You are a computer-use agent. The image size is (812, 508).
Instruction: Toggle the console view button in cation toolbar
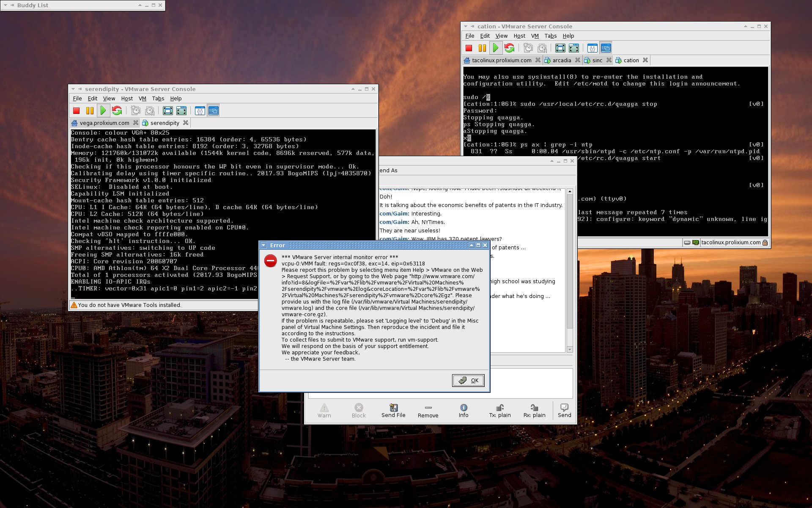[x=606, y=48]
